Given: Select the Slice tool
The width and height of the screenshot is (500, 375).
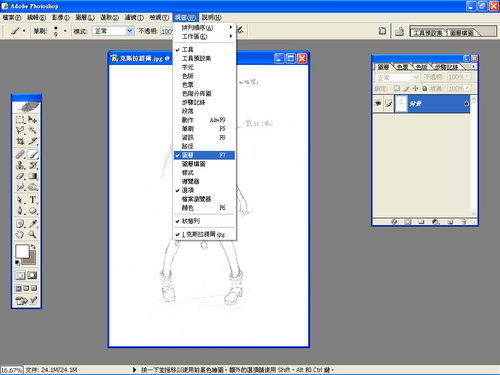Looking at the screenshot, I should click(33, 141).
